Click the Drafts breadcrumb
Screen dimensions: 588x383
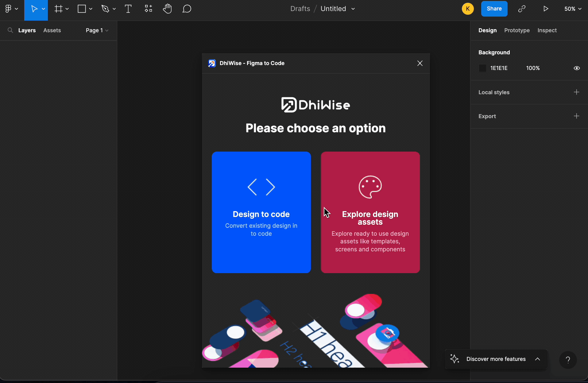[x=300, y=9]
